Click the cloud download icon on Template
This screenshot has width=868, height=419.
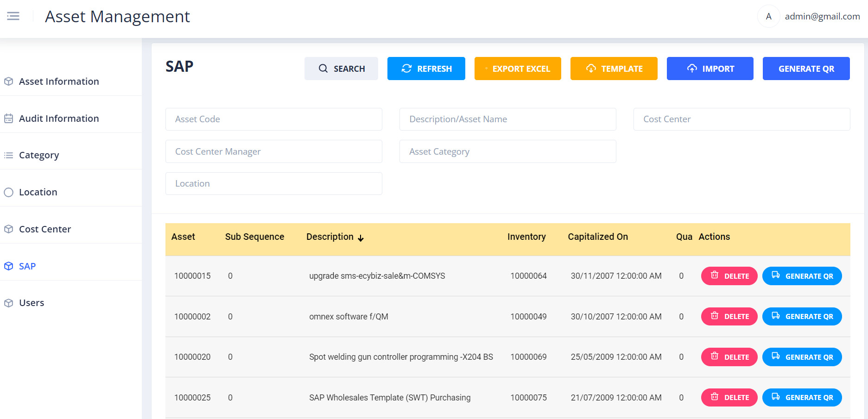(x=591, y=69)
